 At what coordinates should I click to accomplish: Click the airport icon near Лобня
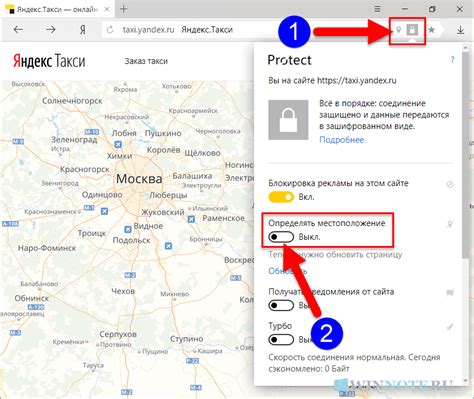click(x=118, y=144)
